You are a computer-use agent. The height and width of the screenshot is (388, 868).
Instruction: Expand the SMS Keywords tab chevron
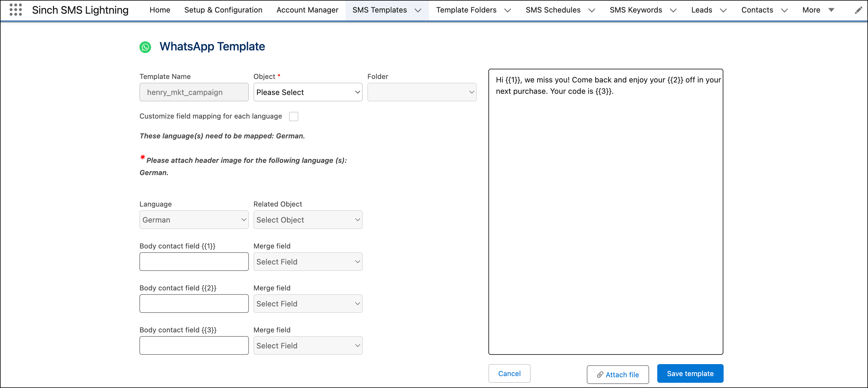pos(673,10)
